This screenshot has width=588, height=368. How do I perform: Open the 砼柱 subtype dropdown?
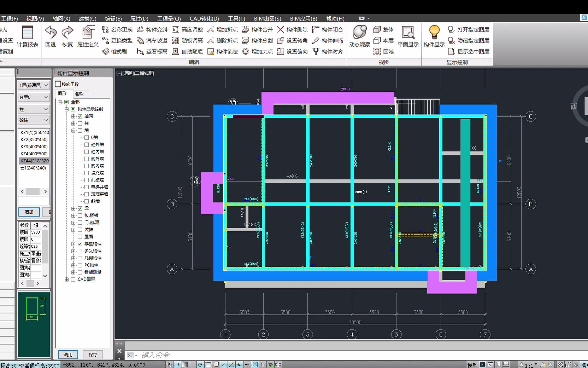click(x=34, y=120)
